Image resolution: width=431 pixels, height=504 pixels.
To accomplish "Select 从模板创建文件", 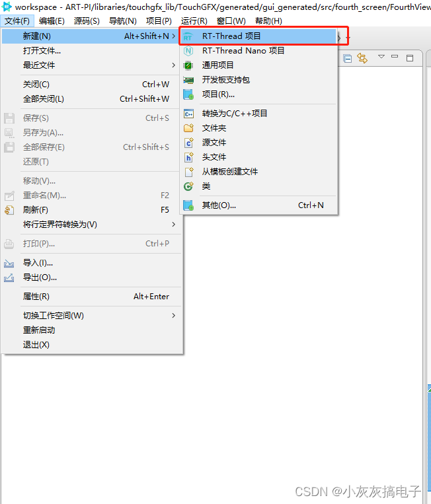I will [258, 171].
